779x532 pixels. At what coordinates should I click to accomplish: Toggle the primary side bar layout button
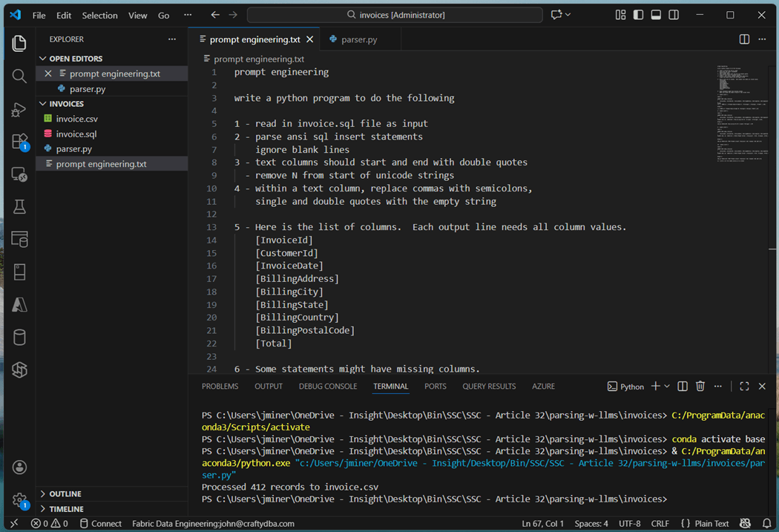[638, 15]
